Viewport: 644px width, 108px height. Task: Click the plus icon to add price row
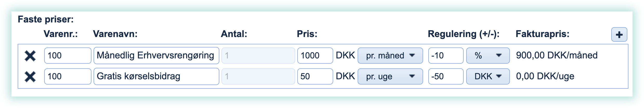pyautogui.click(x=619, y=35)
